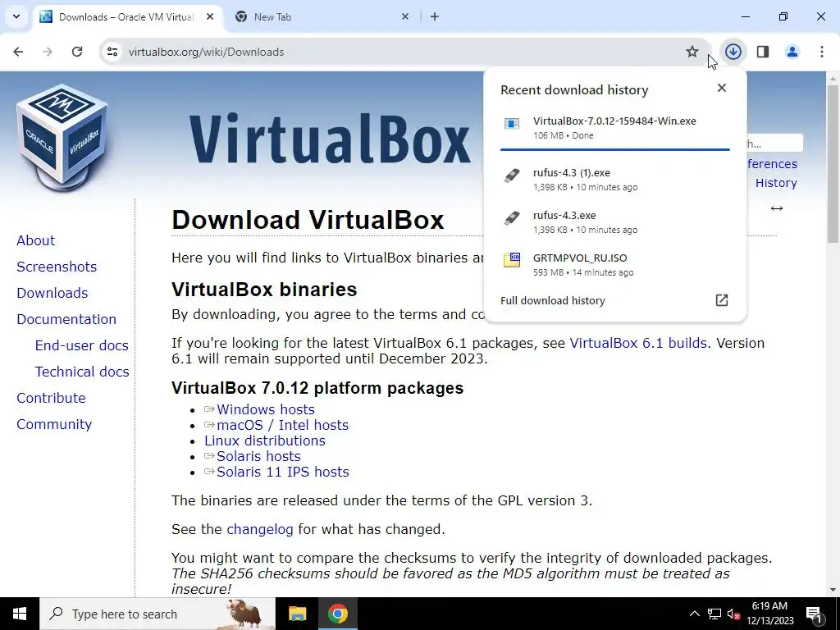Open the Chrome three-dot menu
The height and width of the screenshot is (630, 840).
click(x=822, y=52)
